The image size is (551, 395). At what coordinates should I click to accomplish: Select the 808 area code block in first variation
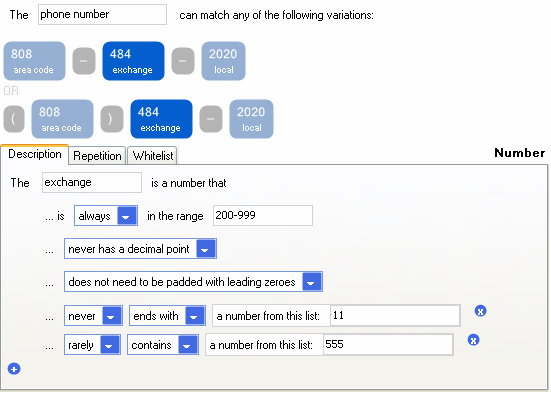tap(34, 61)
